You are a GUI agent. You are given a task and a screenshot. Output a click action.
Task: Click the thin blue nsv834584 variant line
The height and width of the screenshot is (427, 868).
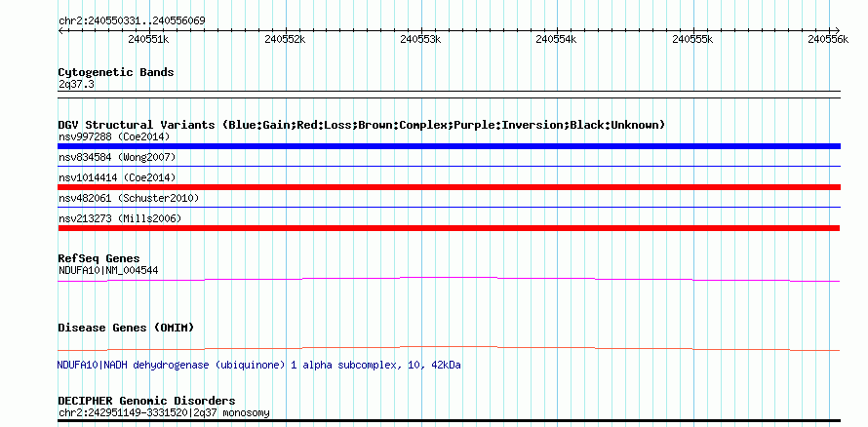(x=449, y=166)
